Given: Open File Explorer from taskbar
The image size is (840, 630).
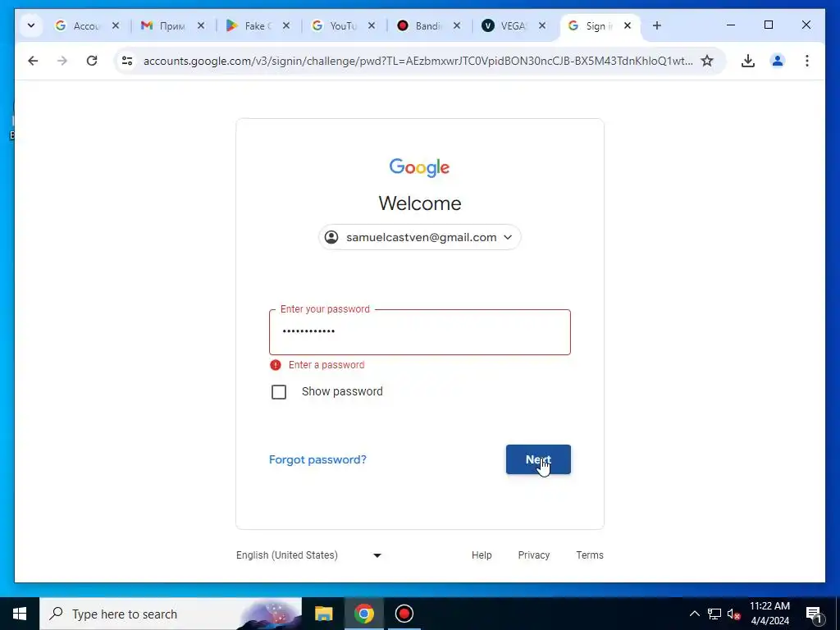Looking at the screenshot, I should click(x=323, y=614).
